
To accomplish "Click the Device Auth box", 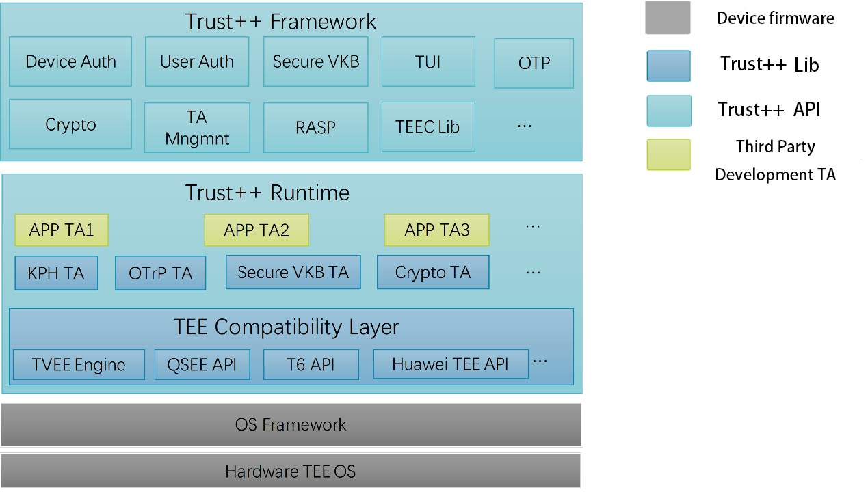I will (x=70, y=62).
